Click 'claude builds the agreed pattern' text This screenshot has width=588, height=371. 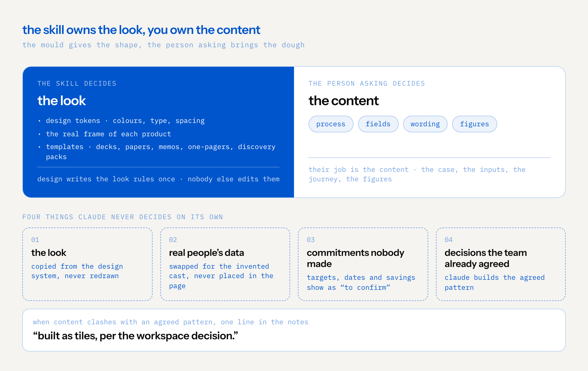tap(495, 283)
